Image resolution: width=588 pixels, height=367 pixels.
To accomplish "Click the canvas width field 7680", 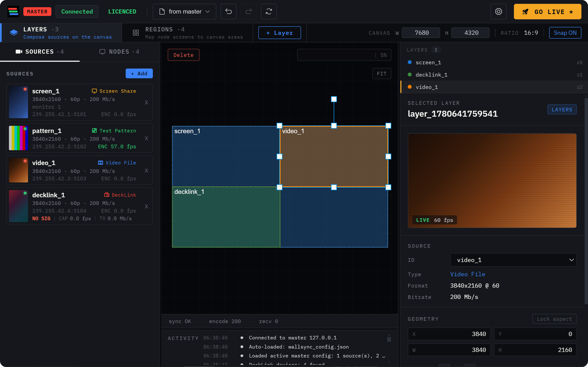I will pos(421,33).
